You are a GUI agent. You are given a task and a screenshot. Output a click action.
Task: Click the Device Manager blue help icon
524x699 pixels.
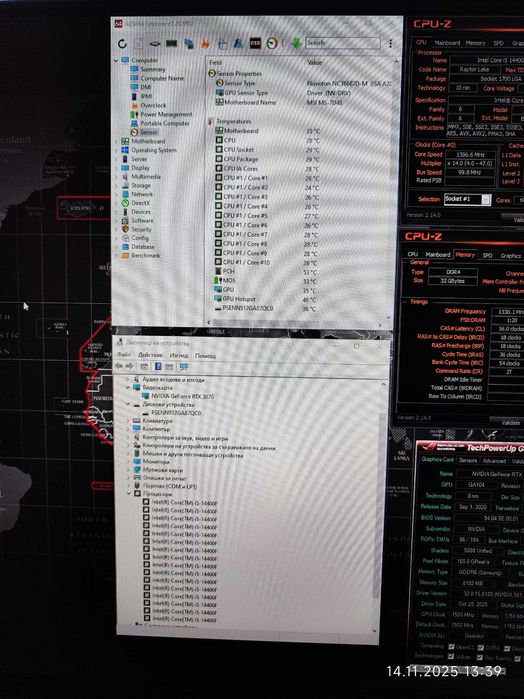coord(158,366)
